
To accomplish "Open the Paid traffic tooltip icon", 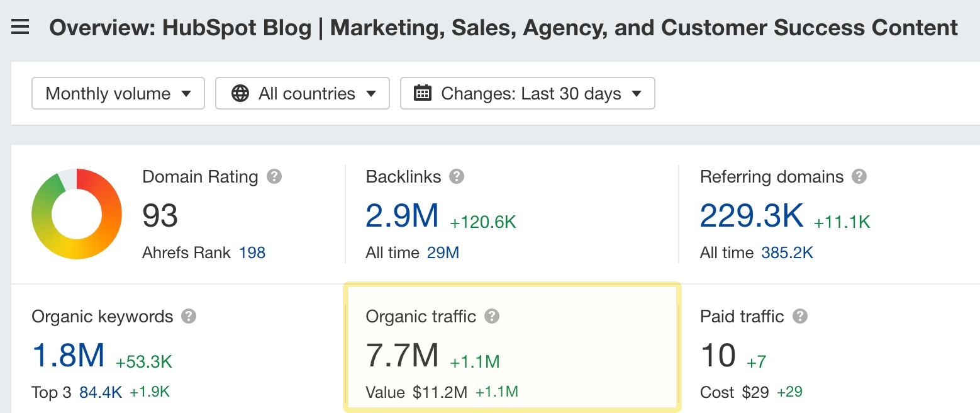I will [799, 317].
